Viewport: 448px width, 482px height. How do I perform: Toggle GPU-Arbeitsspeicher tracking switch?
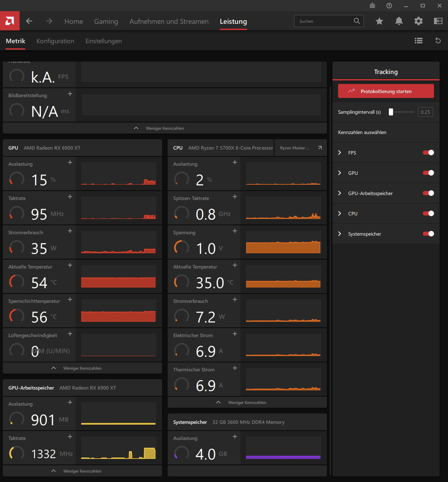pyautogui.click(x=428, y=193)
